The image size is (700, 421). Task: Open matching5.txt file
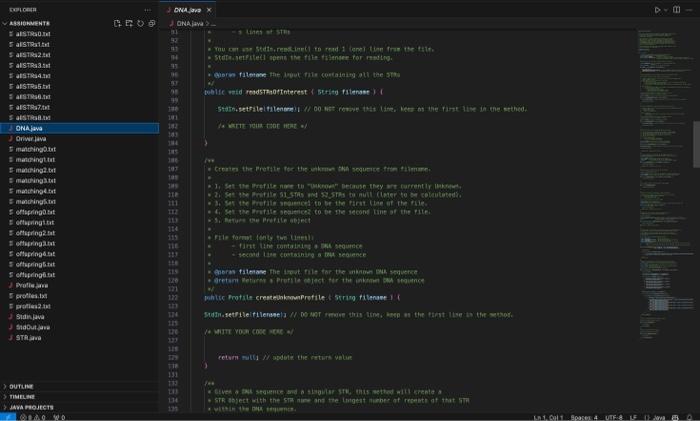pyautogui.click(x=36, y=201)
